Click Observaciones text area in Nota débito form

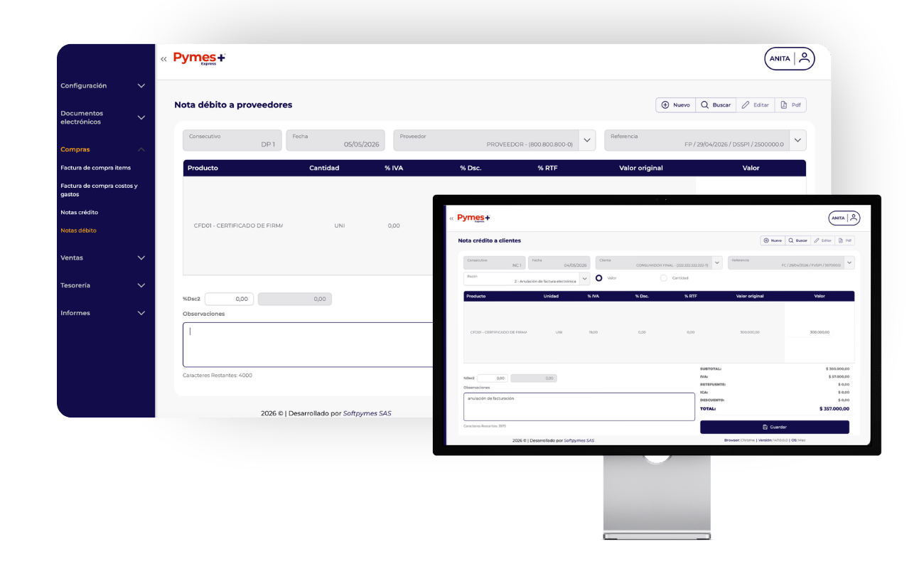coord(308,344)
